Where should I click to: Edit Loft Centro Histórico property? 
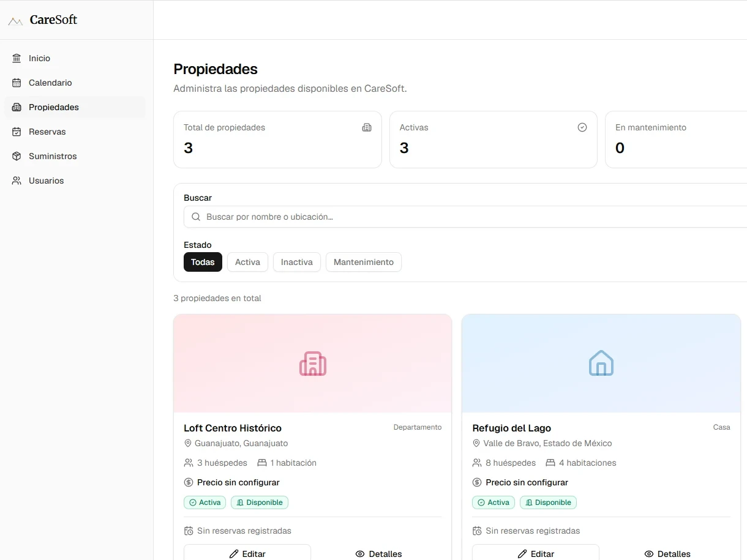tap(247, 553)
